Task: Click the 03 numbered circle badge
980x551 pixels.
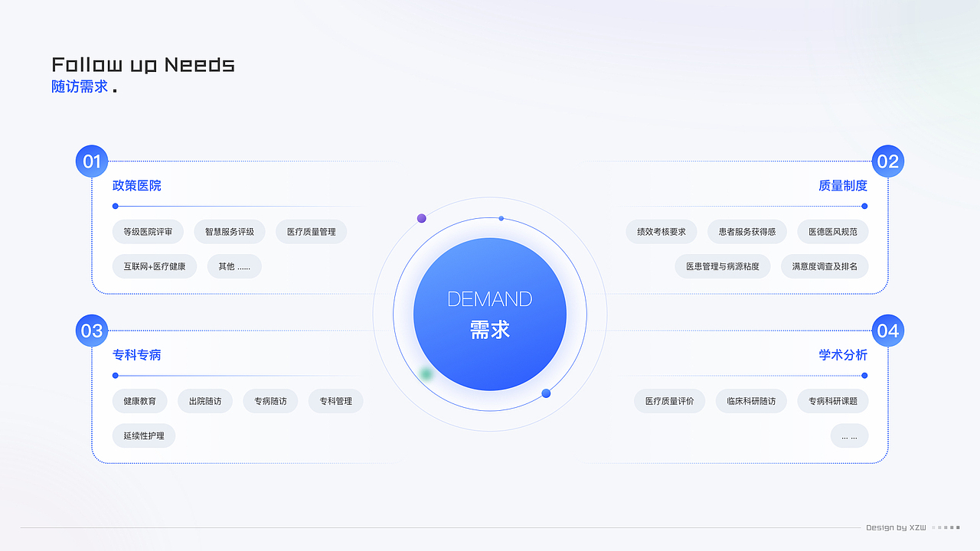Action: [x=92, y=331]
